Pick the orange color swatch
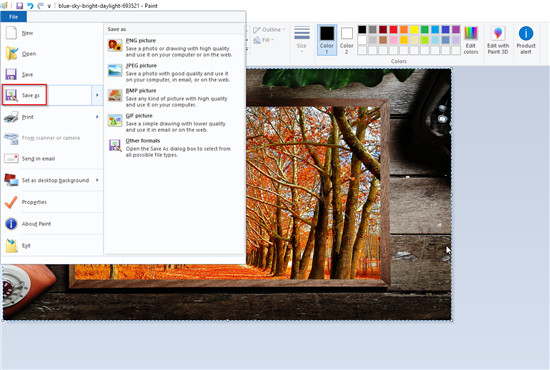This screenshot has height=370, width=550. 404,29
